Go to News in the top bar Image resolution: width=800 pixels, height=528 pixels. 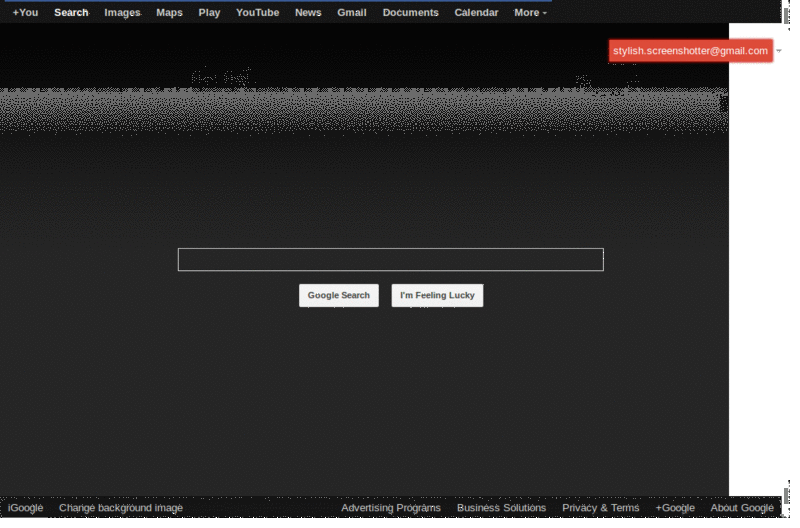coord(308,13)
